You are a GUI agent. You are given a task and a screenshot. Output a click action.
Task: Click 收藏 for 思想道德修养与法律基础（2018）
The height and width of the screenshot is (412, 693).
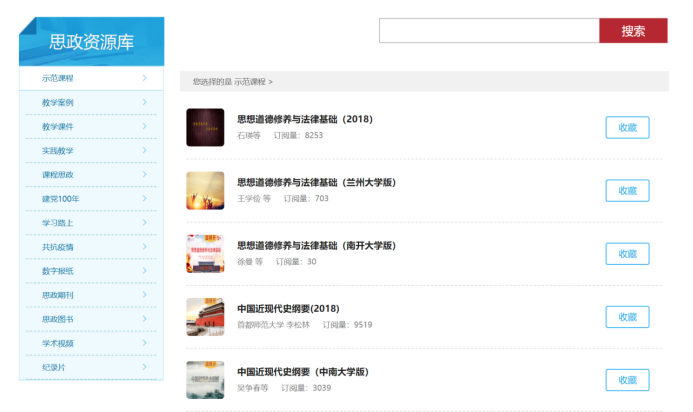click(627, 127)
